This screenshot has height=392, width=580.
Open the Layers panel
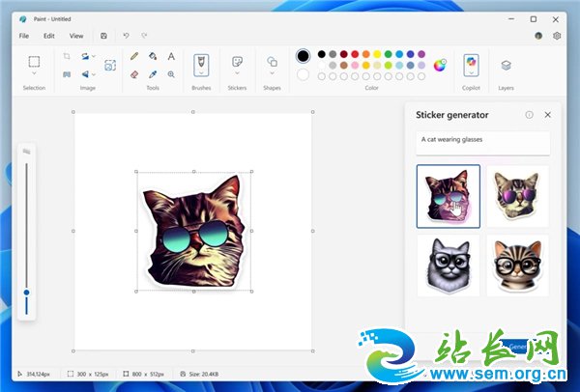point(506,65)
